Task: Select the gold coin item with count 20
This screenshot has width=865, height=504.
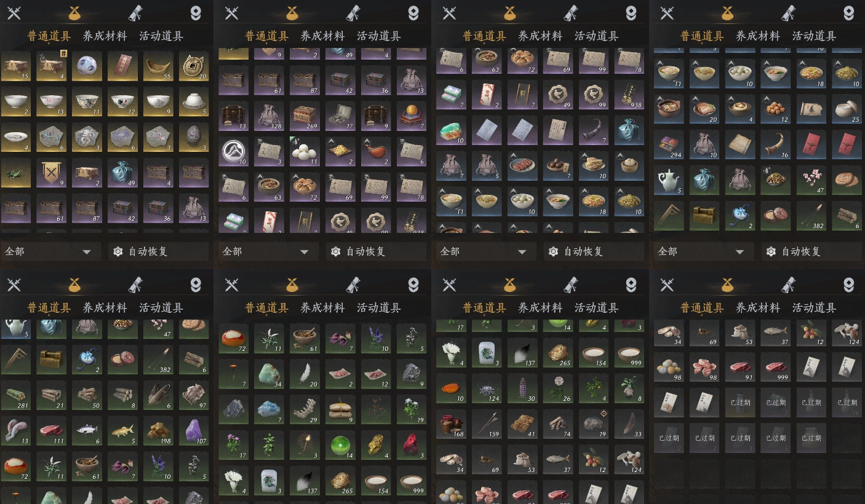Action: [x=194, y=66]
